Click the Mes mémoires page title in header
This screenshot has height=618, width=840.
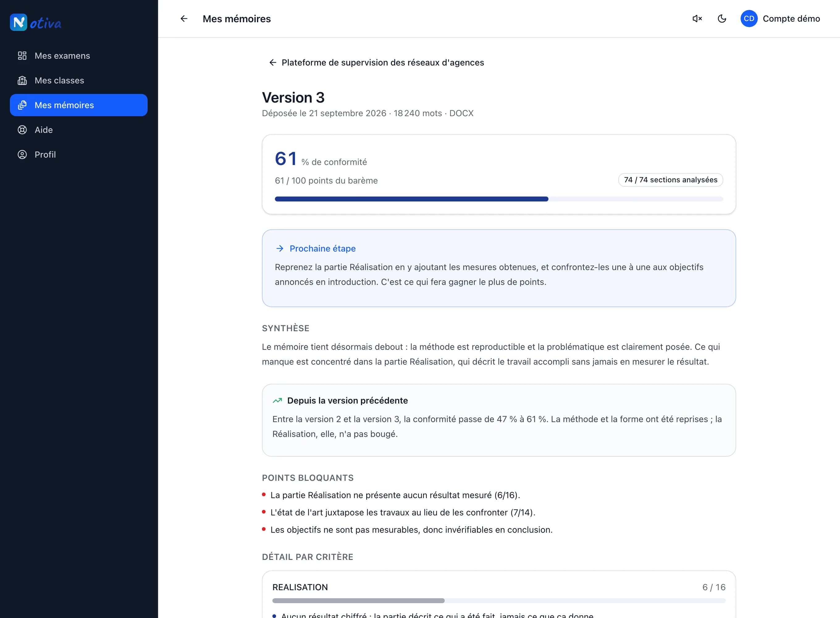pyautogui.click(x=237, y=19)
